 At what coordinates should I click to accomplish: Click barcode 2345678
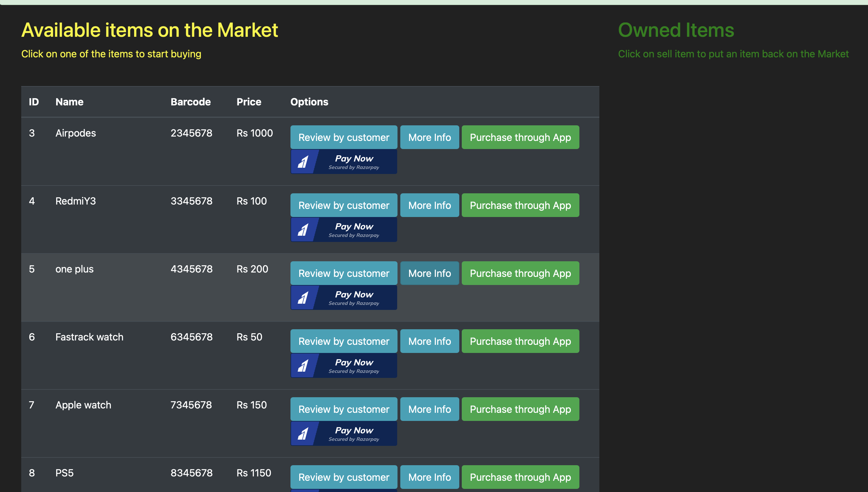[191, 133]
